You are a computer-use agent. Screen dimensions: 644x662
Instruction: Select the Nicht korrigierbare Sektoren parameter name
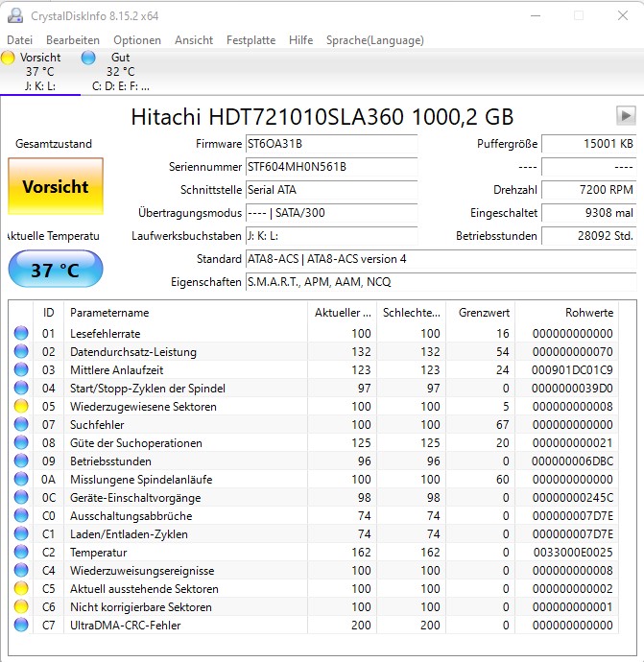tap(141, 607)
